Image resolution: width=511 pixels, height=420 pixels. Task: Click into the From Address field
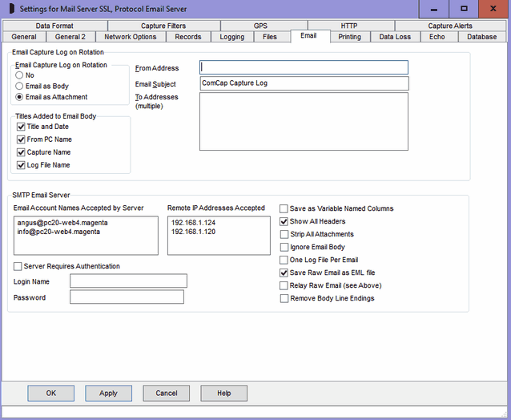point(304,67)
